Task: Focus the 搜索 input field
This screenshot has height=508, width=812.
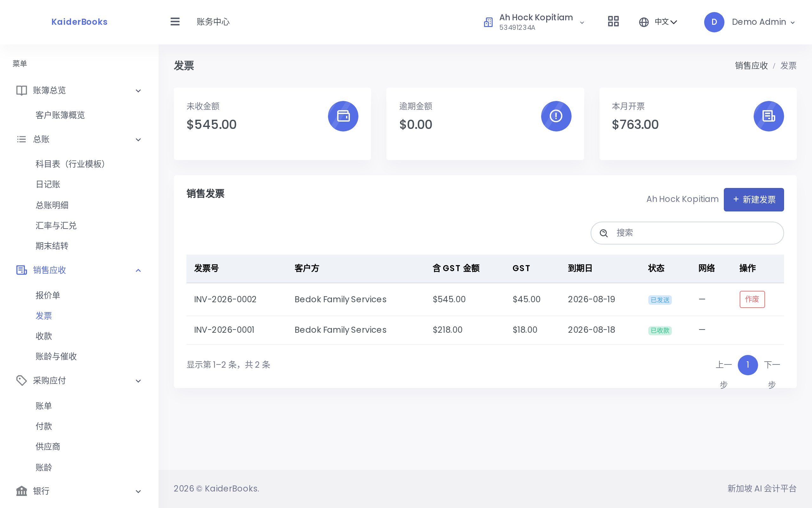Action: (x=687, y=233)
